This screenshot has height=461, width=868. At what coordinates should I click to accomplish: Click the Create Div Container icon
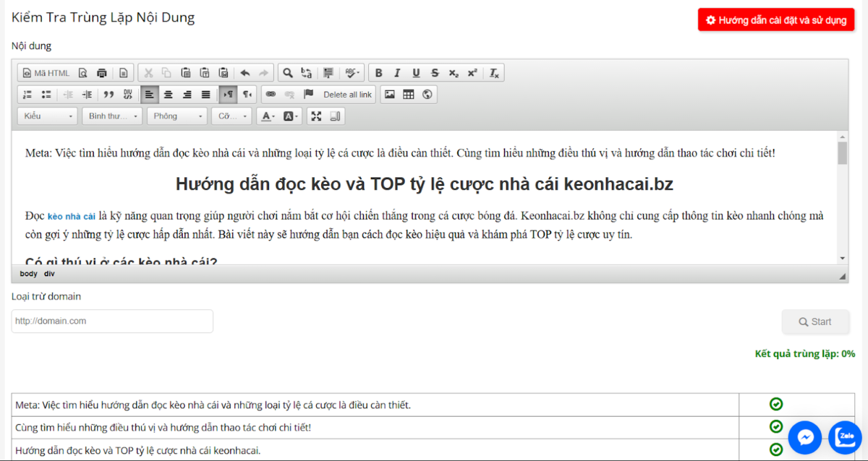(x=127, y=95)
